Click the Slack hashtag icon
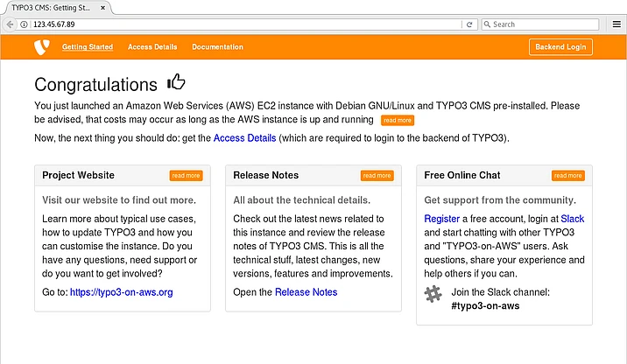Image resolution: width=627 pixels, height=364 pixels. click(x=433, y=294)
